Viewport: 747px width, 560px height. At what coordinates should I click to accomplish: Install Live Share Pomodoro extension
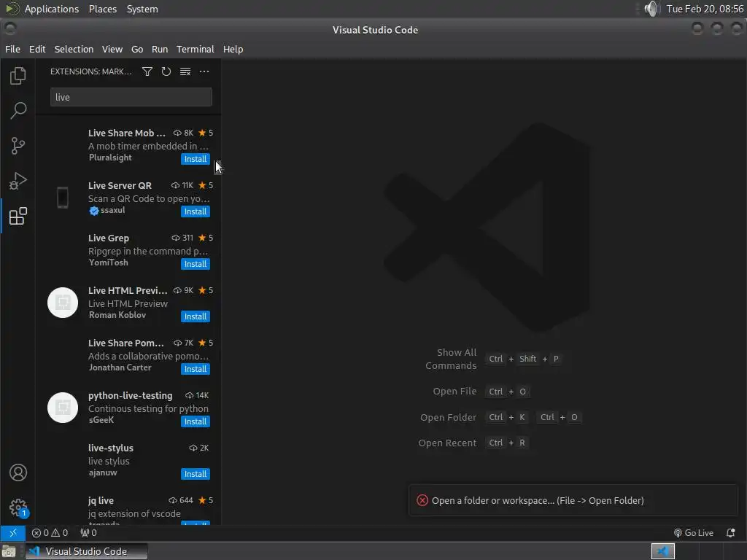[196, 369]
